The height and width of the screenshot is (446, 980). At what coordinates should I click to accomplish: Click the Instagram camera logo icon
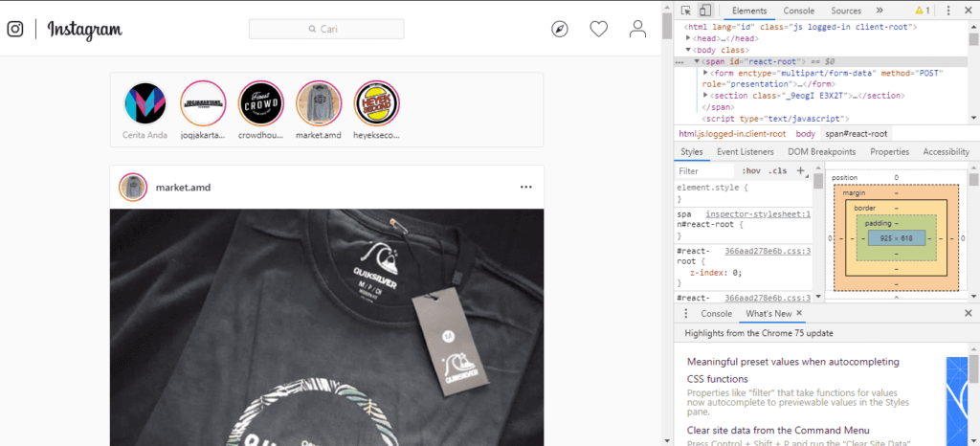pyautogui.click(x=15, y=30)
